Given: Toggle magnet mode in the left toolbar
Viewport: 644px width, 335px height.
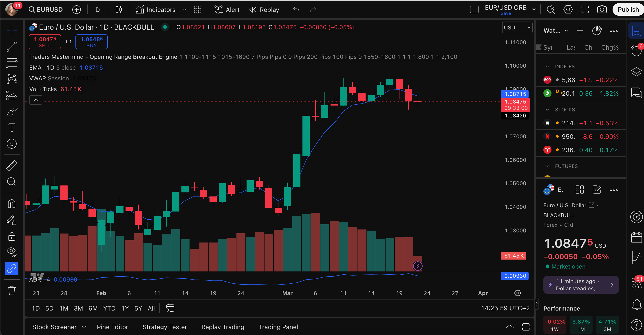Looking at the screenshot, I should click(12, 204).
